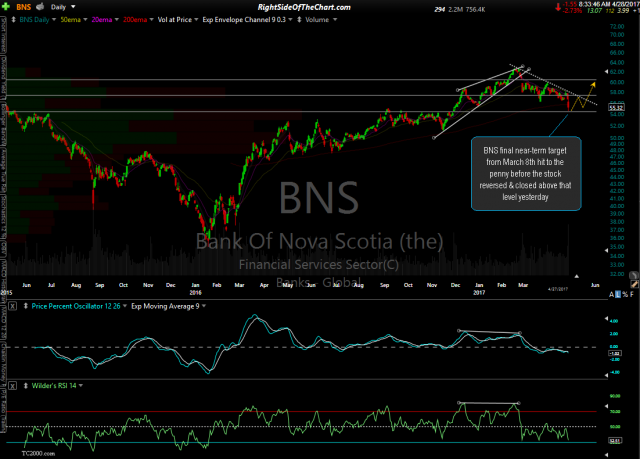This screenshot has width=640, height=459.
Task: Click the reorder arrows beside Wilder's RSI
Action: click(x=26, y=386)
